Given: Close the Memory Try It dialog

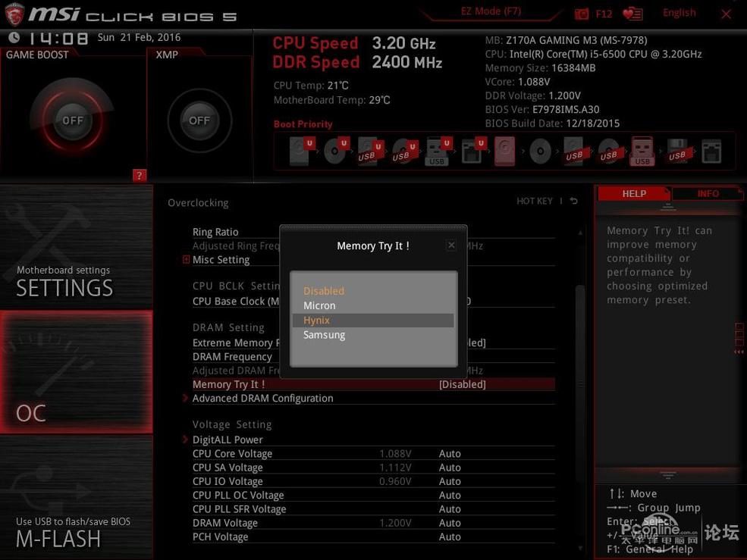Looking at the screenshot, I should tap(451, 246).
